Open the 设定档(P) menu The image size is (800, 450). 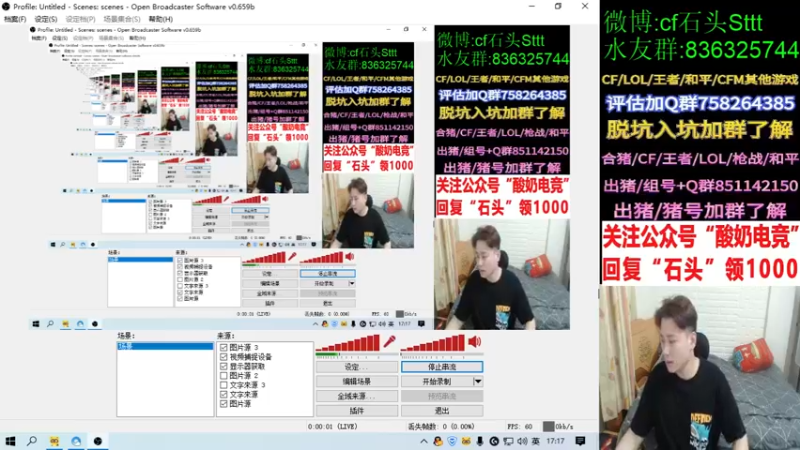[x=80, y=19]
